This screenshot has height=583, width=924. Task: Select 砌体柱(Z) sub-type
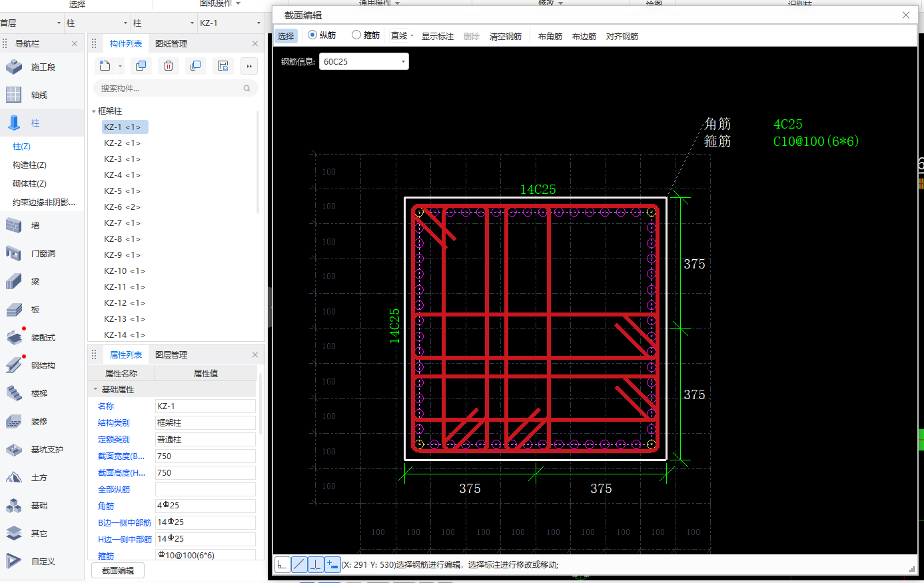tap(29, 183)
